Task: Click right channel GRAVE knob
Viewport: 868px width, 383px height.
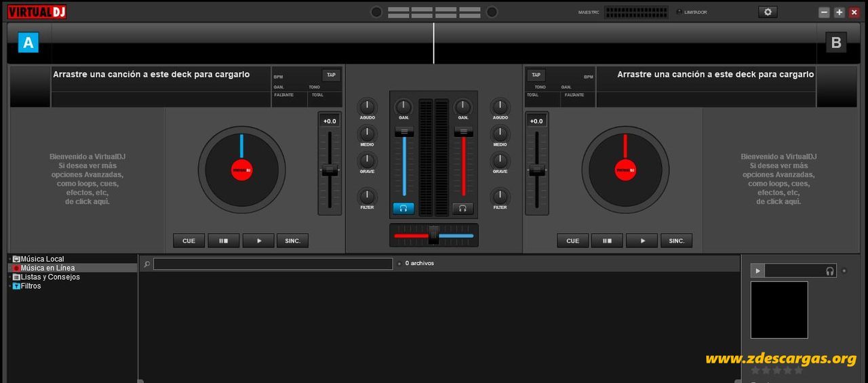Action: coord(500,161)
